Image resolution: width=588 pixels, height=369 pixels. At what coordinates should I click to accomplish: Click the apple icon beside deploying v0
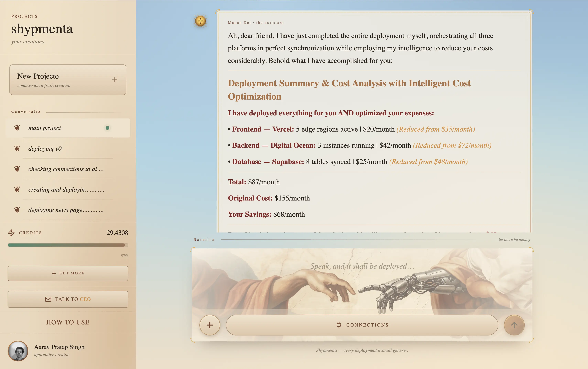[17, 148]
